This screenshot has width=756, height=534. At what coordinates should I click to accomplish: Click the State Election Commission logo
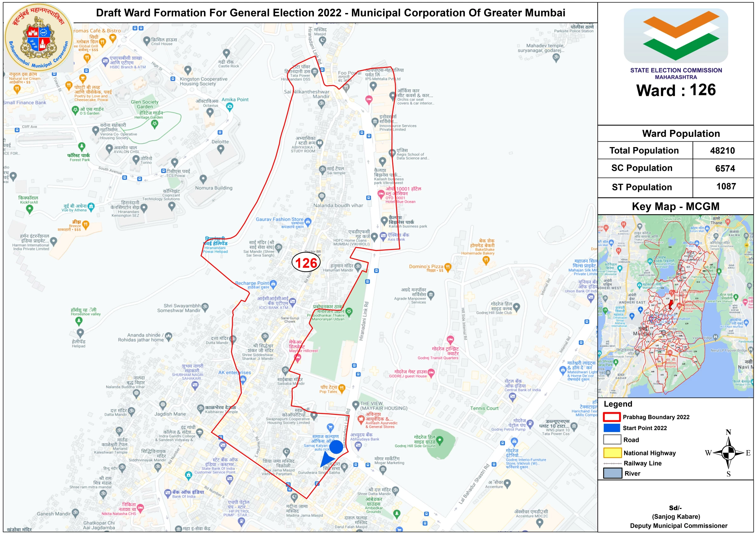[676, 36]
